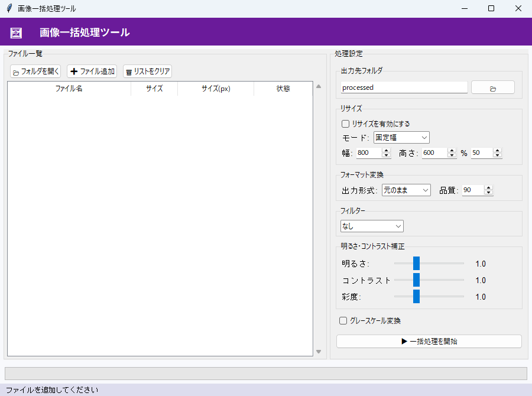The height and width of the screenshot is (396, 532).
Task: Browse for output folder with folder icon
Action: (492, 87)
